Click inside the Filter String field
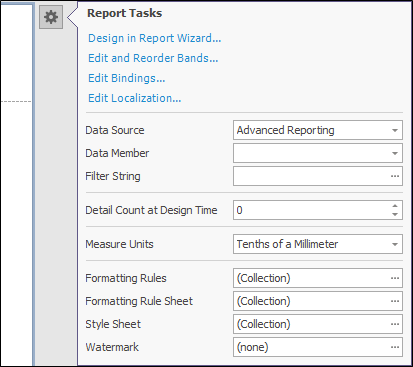The width and height of the screenshot is (413, 367). tap(311, 176)
